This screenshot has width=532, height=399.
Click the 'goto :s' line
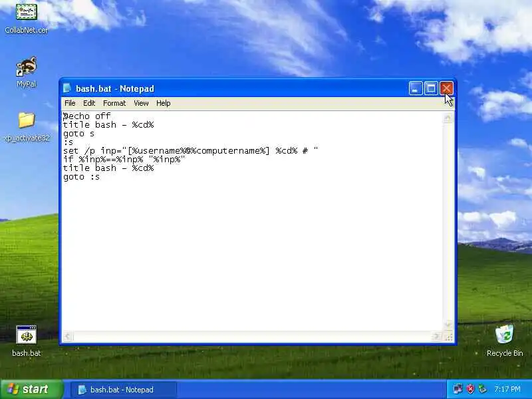click(x=81, y=177)
